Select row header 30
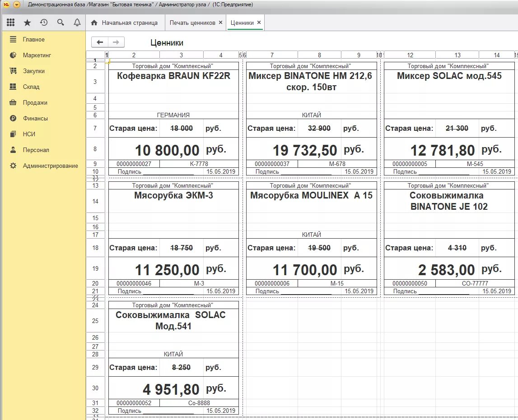 pyautogui.click(x=95, y=388)
